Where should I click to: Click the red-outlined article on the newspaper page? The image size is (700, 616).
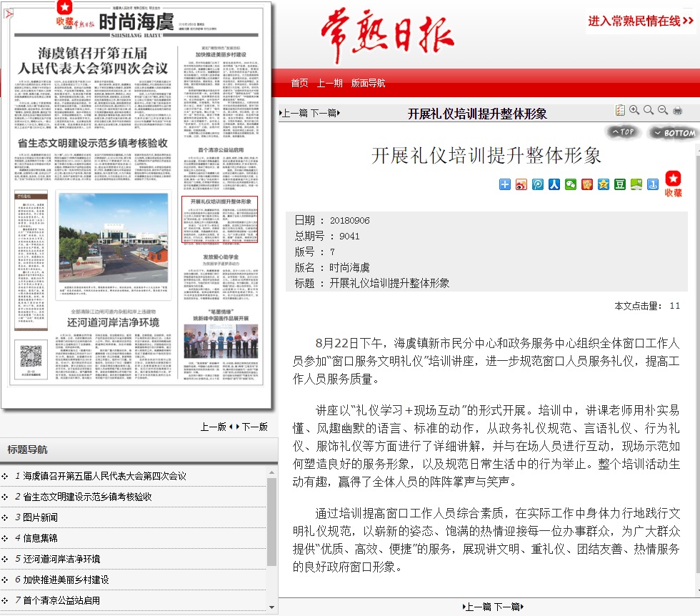pyautogui.click(x=220, y=219)
